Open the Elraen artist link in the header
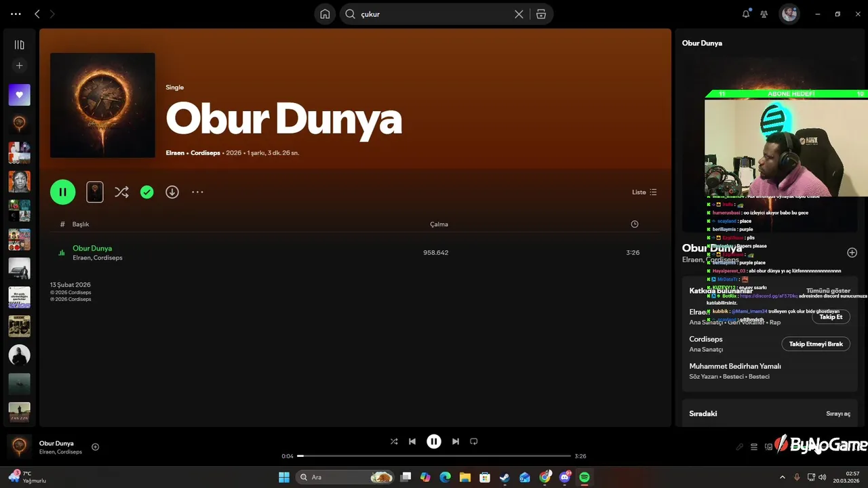 point(175,153)
